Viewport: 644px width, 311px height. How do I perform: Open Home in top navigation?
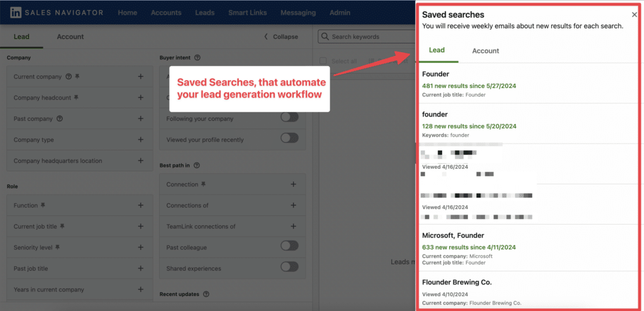click(127, 13)
